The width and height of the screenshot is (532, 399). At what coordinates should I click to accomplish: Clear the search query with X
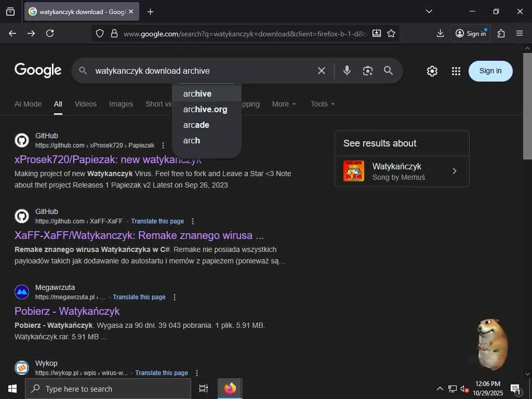pos(321,71)
